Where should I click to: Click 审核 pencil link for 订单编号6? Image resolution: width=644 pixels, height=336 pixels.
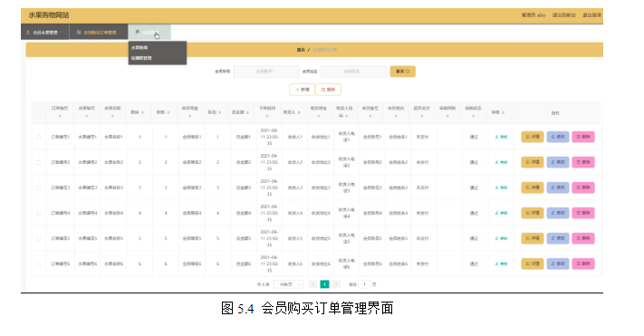point(501,264)
